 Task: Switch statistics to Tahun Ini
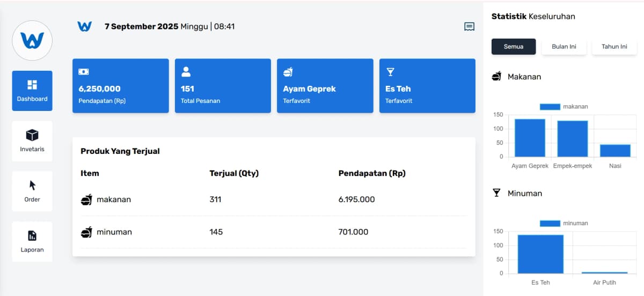point(614,47)
